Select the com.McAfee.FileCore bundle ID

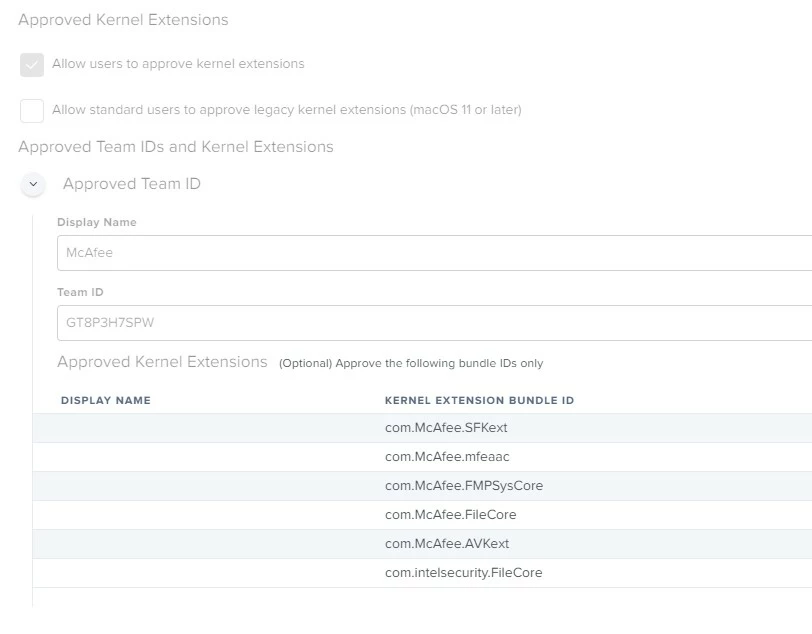pyautogui.click(x=451, y=515)
